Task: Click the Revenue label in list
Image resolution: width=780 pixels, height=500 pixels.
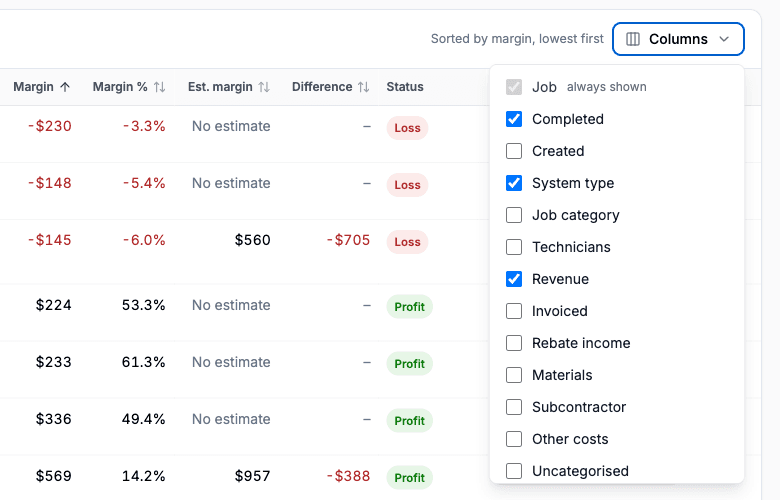Action: (560, 279)
